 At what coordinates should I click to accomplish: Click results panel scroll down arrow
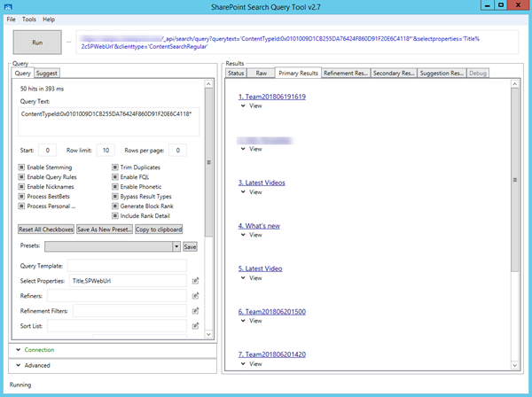pyautogui.click(x=514, y=365)
